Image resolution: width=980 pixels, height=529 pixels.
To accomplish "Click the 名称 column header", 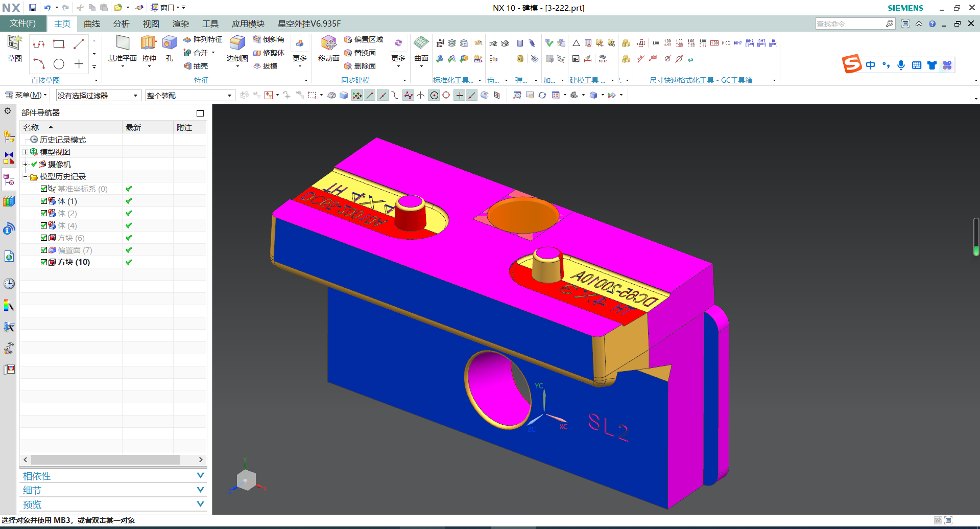I will pyautogui.click(x=32, y=127).
